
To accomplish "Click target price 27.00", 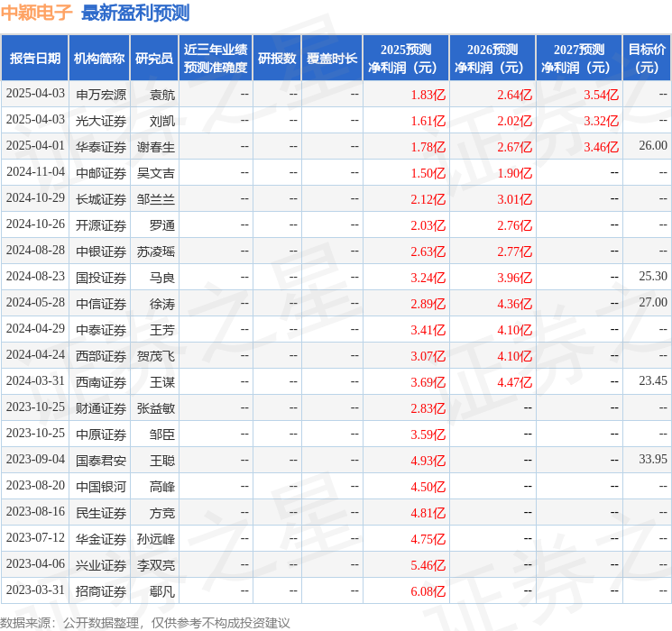I will click(653, 303).
